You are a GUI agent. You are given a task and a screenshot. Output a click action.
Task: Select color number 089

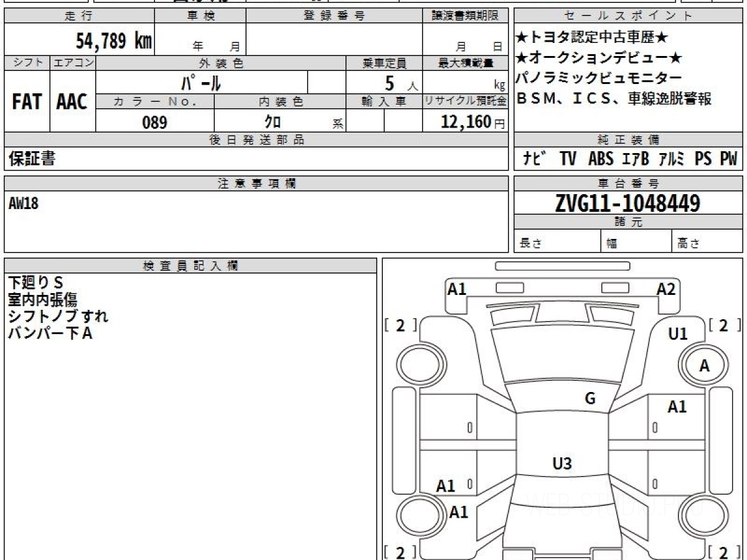pyautogui.click(x=154, y=122)
